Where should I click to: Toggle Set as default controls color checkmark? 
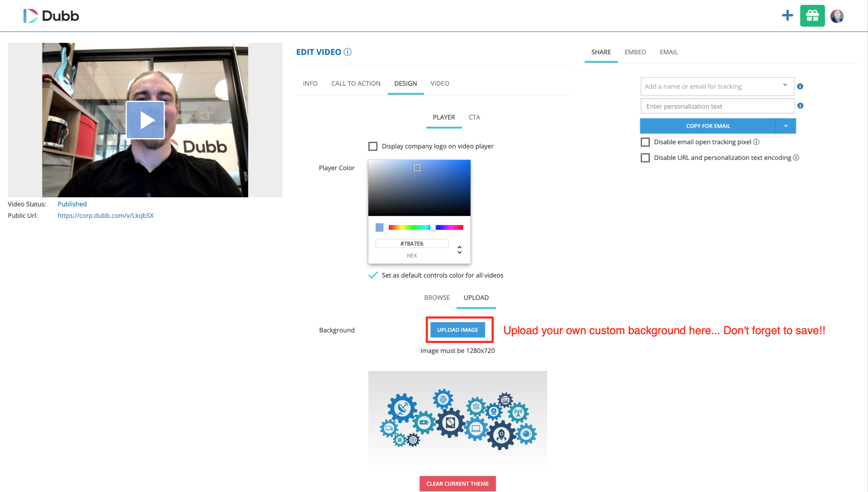tap(373, 275)
